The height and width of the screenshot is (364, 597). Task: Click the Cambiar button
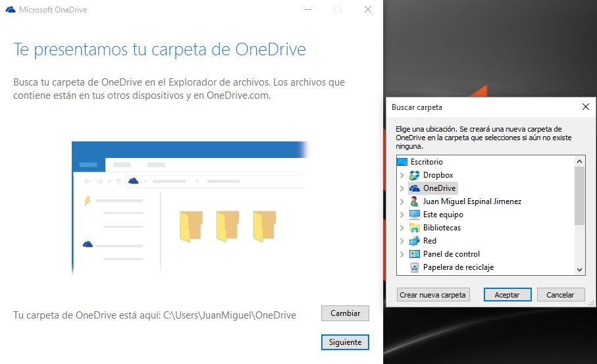tap(345, 313)
